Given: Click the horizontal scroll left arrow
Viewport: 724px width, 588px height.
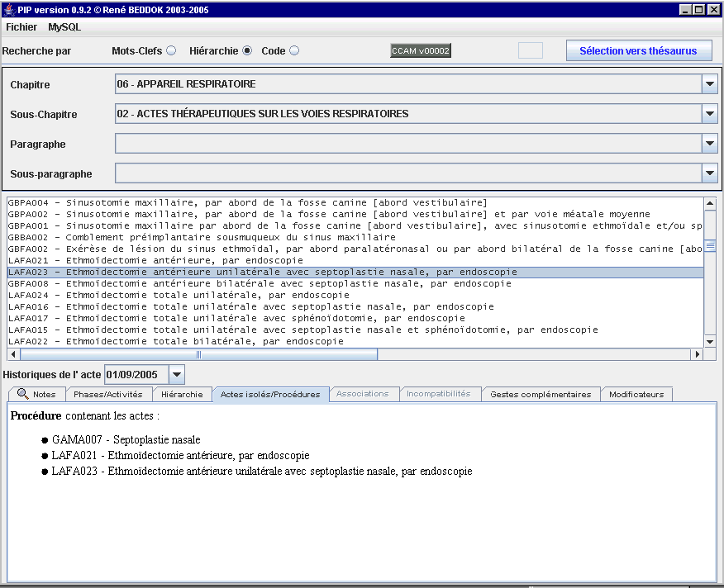Looking at the screenshot, I should (13, 354).
